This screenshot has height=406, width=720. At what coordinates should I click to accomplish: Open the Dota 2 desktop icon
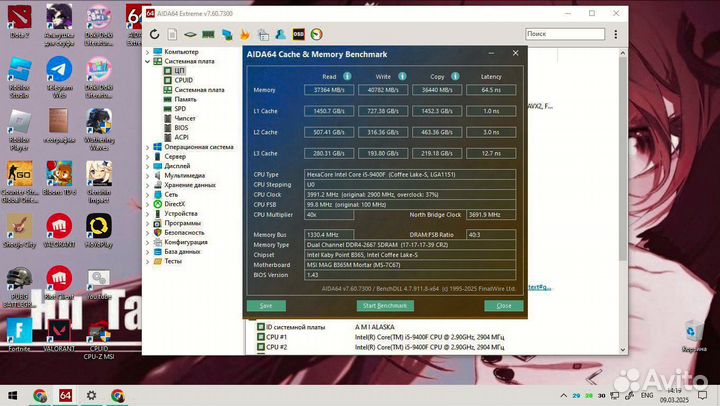pyautogui.click(x=20, y=18)
